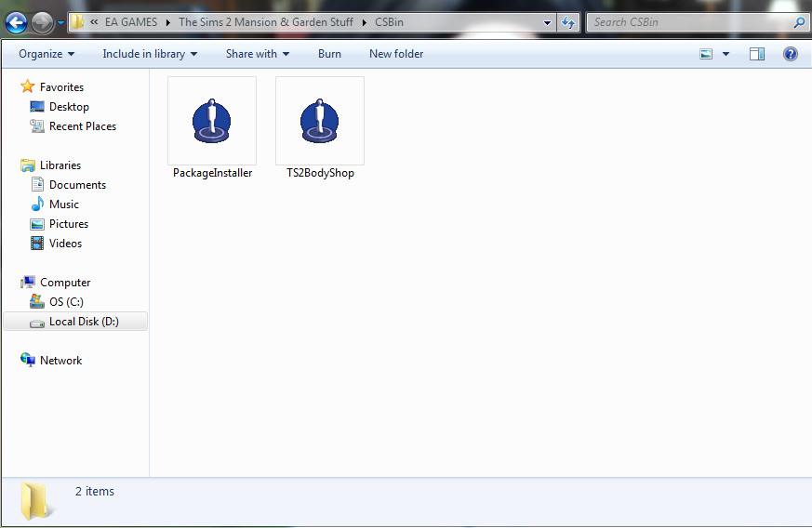812x528 pixels.
Task: Click the PackageInstaller file name label
Action: 212,173
